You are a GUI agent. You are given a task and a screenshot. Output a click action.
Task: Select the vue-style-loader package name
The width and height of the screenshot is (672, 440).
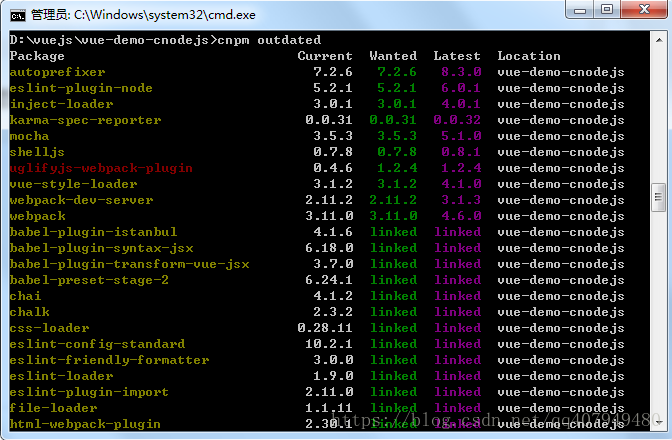click(73, 184)
